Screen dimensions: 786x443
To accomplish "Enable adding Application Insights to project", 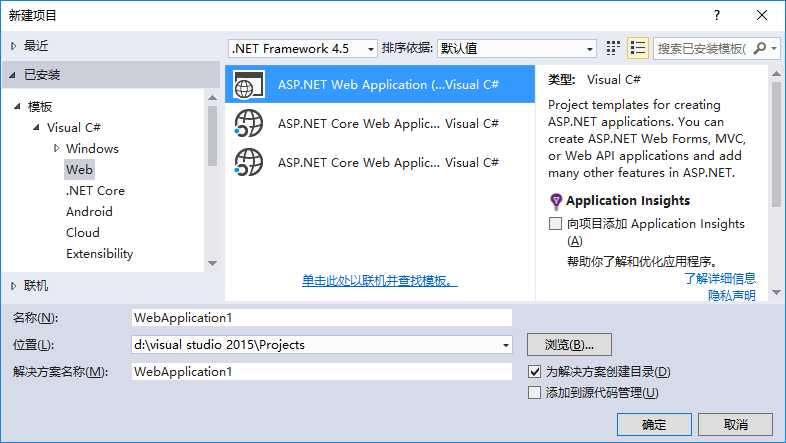I will tap(555, 224).
